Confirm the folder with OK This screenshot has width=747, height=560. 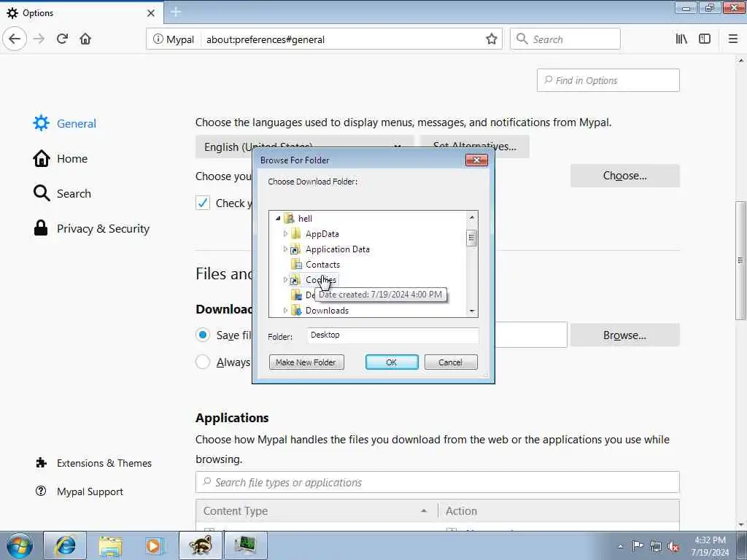pyautogui.click(x=392, y=362)
